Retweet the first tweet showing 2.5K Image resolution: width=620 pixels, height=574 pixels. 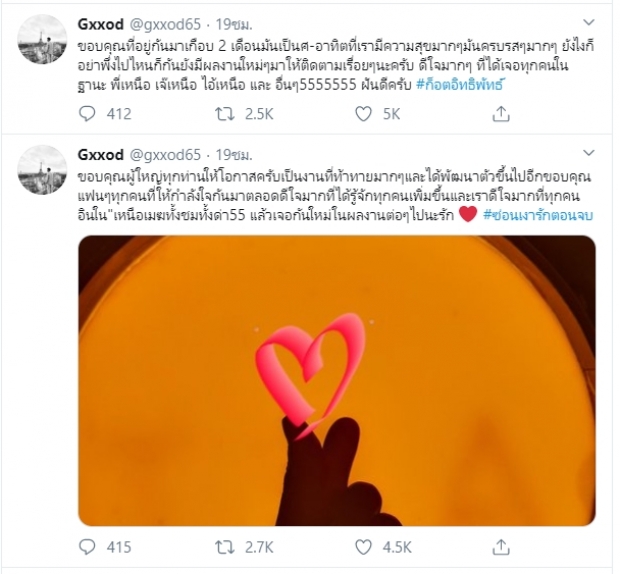coord(225,114)
